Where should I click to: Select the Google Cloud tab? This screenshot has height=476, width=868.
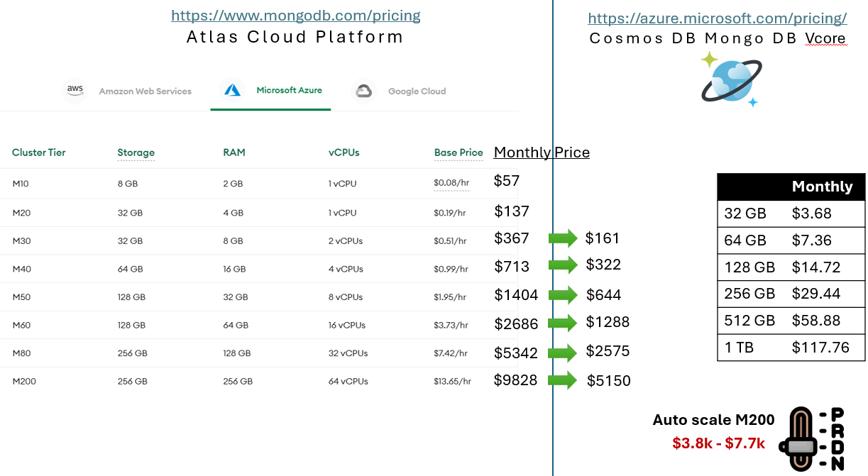click(417, 91)
